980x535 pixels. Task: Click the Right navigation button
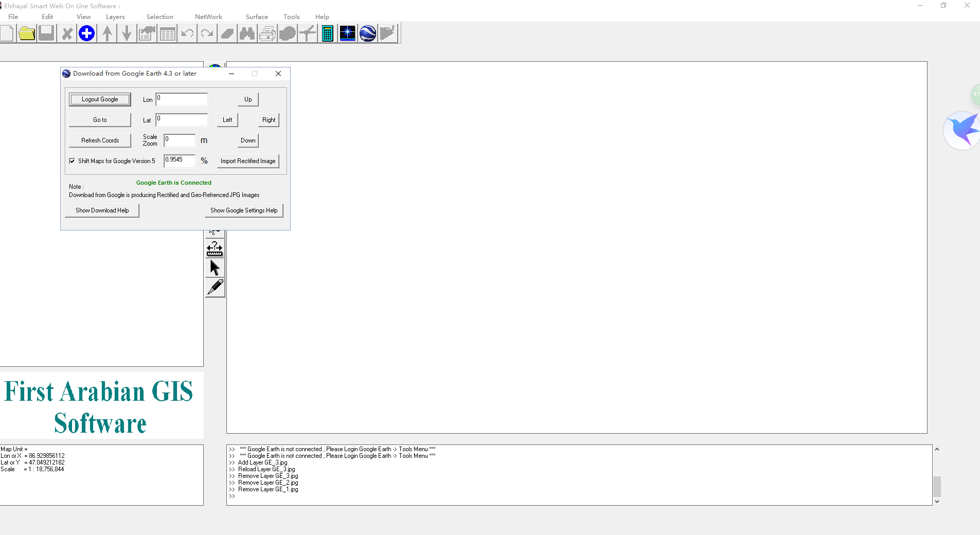point(269,120)
